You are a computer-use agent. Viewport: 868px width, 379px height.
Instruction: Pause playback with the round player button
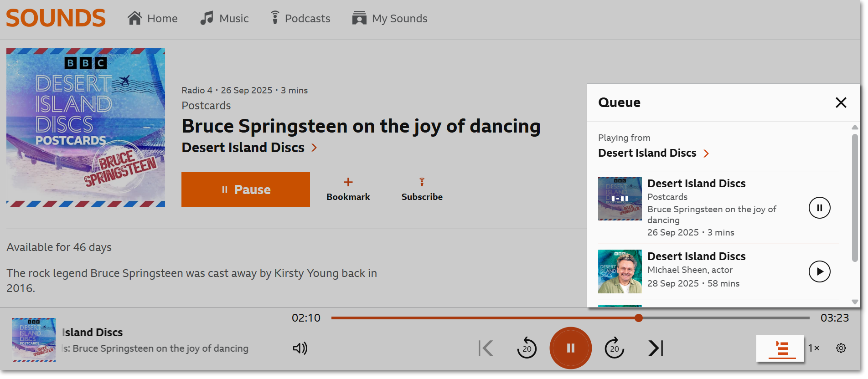571,348
